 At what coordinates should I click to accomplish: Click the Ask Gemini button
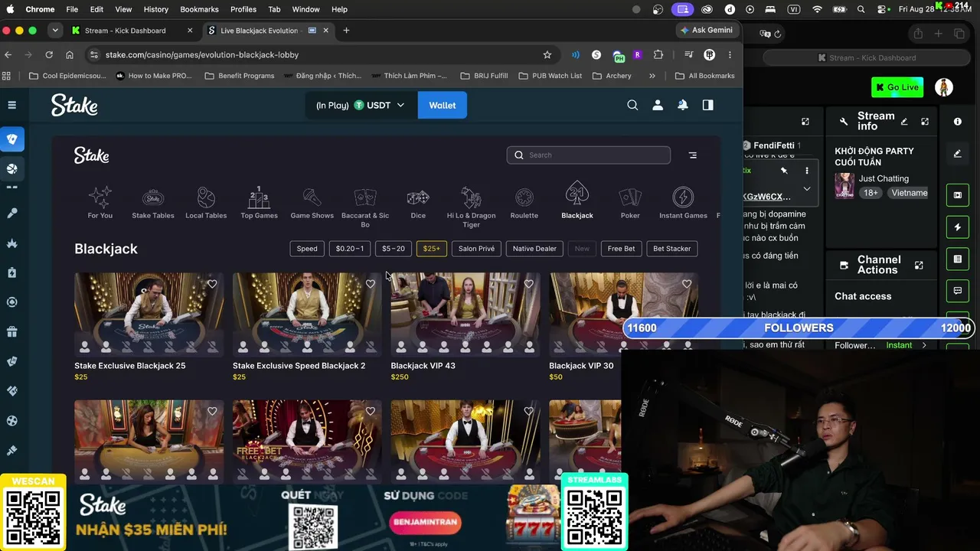point(707,31)
